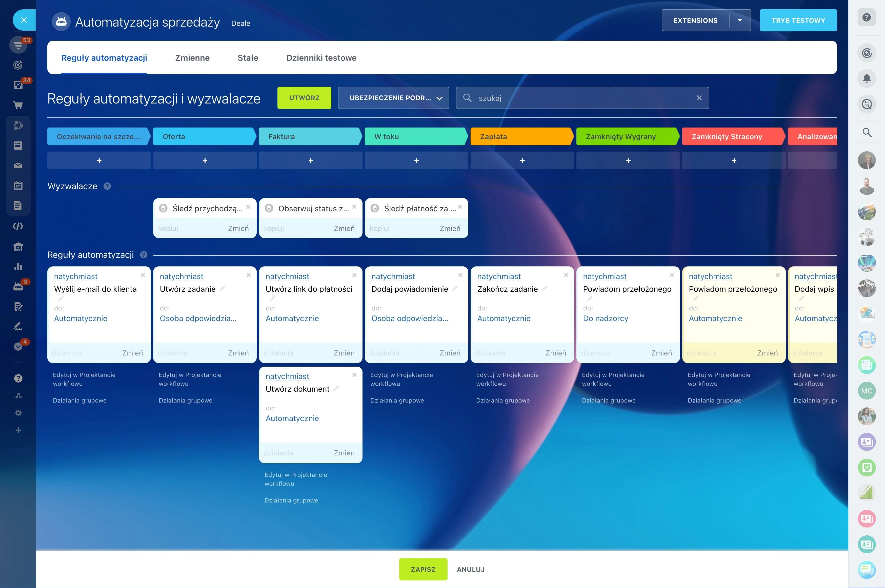The height and width of the screenshot is (588, 885).
Task: Open the shopping cart icon in left sidebar
Action: 18,105
